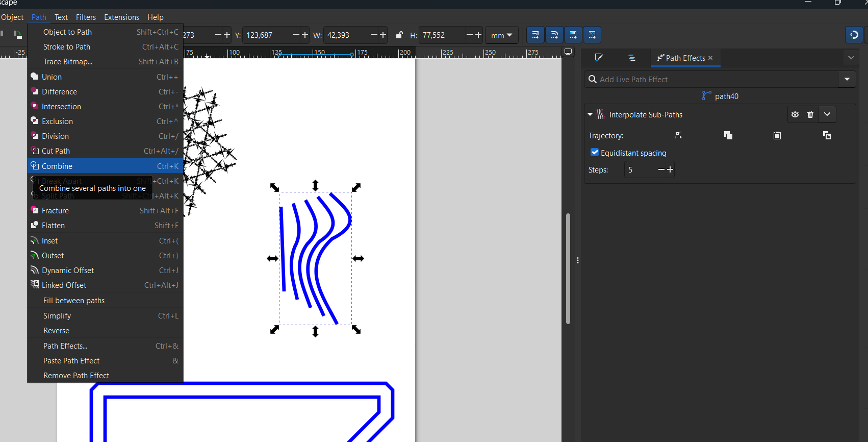Screen dimensions: 868x442
Task: Uncheck Equidistant spacing
Action: click(x=595, y=153)
